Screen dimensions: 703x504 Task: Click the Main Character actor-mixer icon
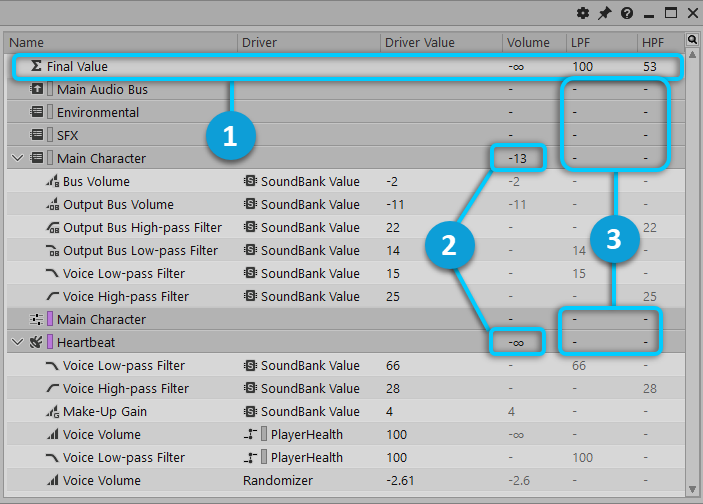coord(37,320)
